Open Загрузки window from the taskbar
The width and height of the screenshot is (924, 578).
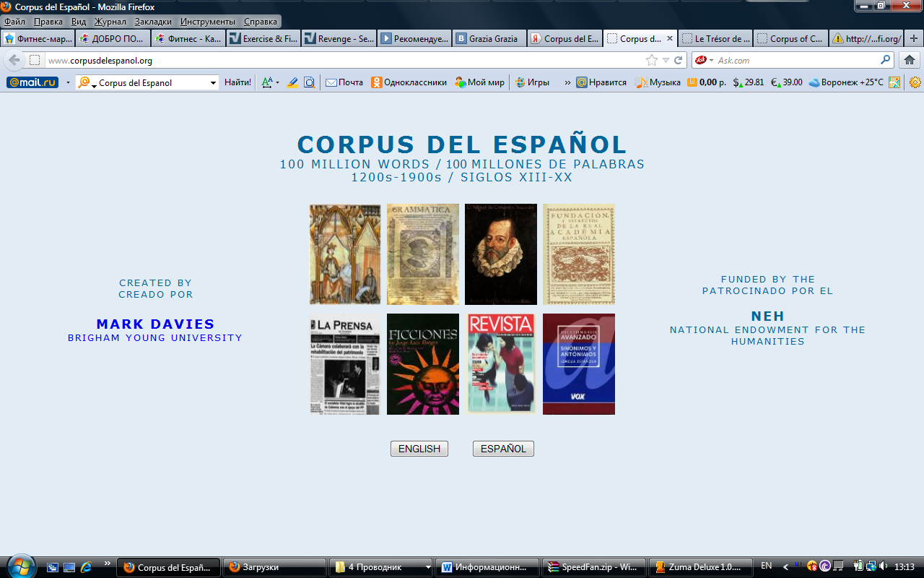(274, 567)
